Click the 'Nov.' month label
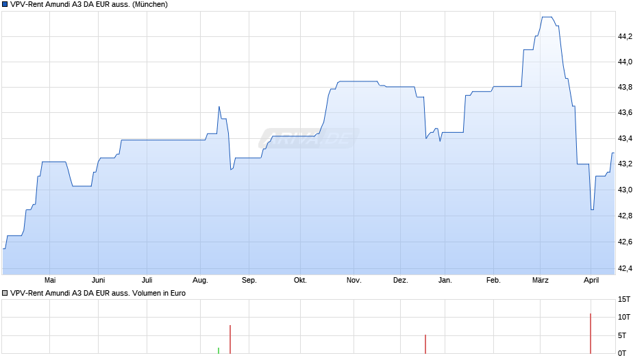Screen dimensions: 644x360 (x=354, y=280)
